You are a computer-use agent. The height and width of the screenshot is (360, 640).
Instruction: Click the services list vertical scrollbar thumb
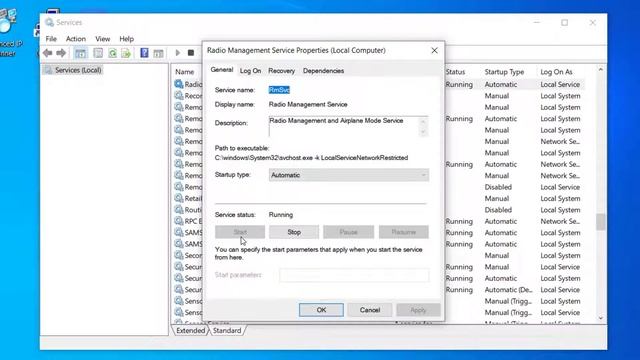600,222
